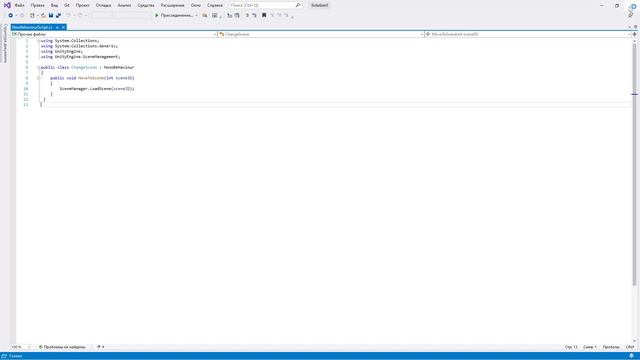Click the Проблемы не найдены indicator

point(62,347)
